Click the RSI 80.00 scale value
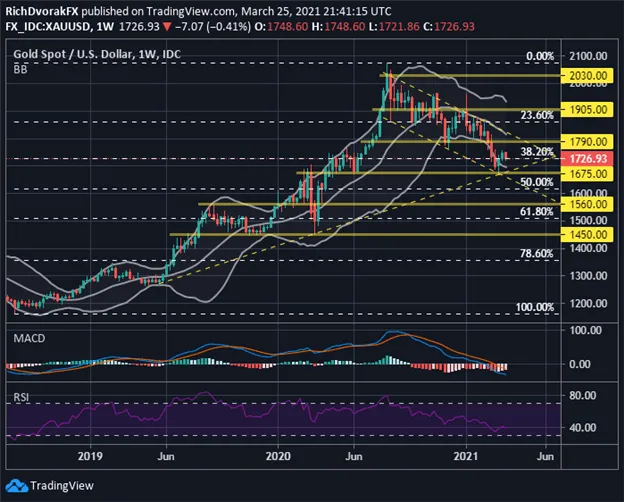The image size is (624, 502). (583, 396)
